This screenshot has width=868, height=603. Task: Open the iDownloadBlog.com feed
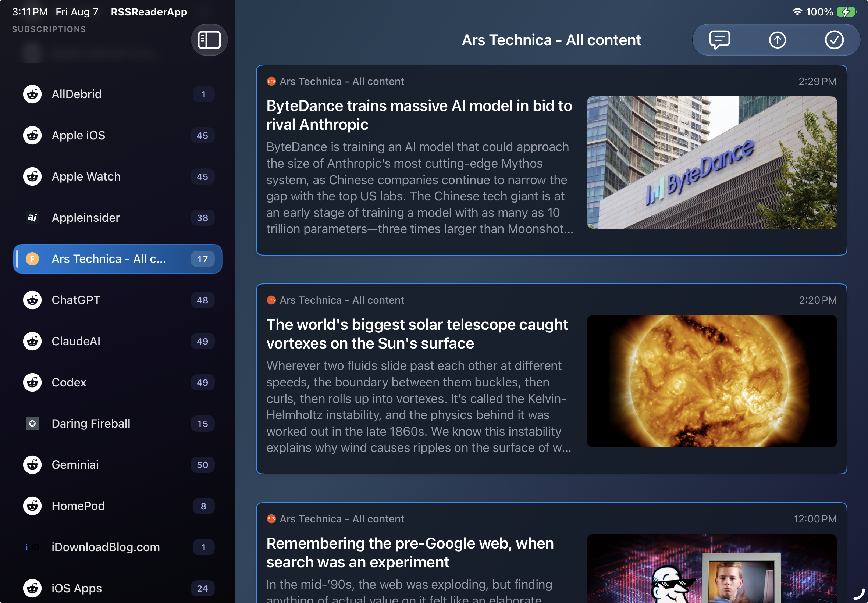click(118, 547)
